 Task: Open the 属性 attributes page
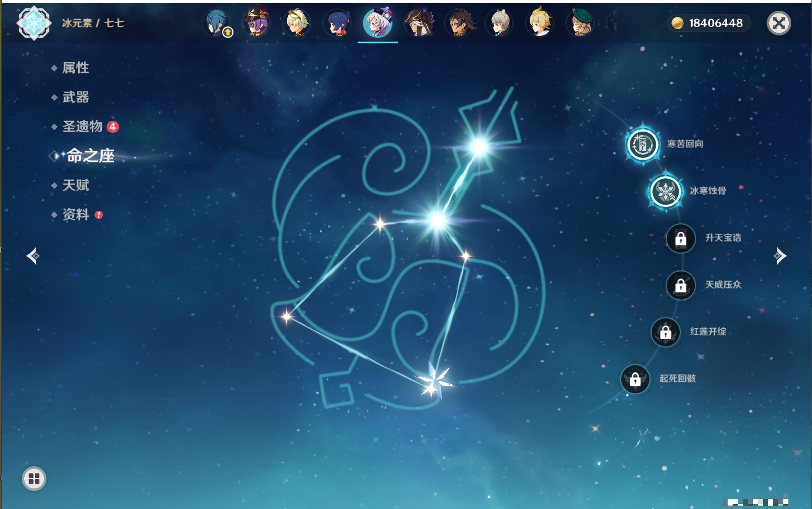point(75,68)
